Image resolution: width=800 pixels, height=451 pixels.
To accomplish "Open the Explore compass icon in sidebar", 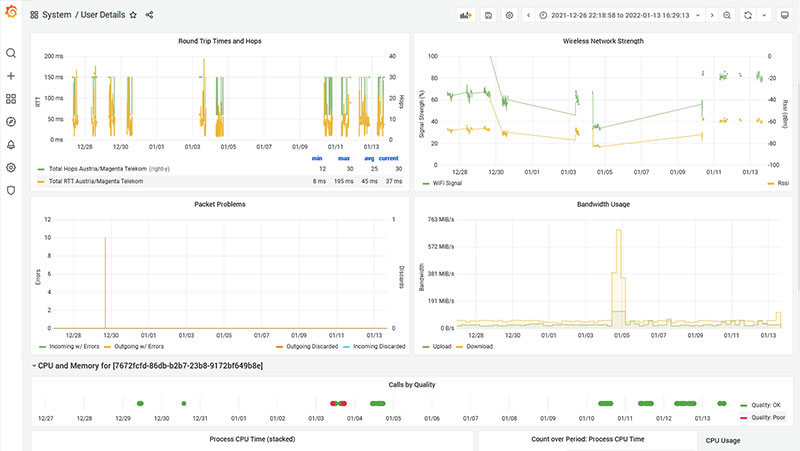I will pos(11,122).
